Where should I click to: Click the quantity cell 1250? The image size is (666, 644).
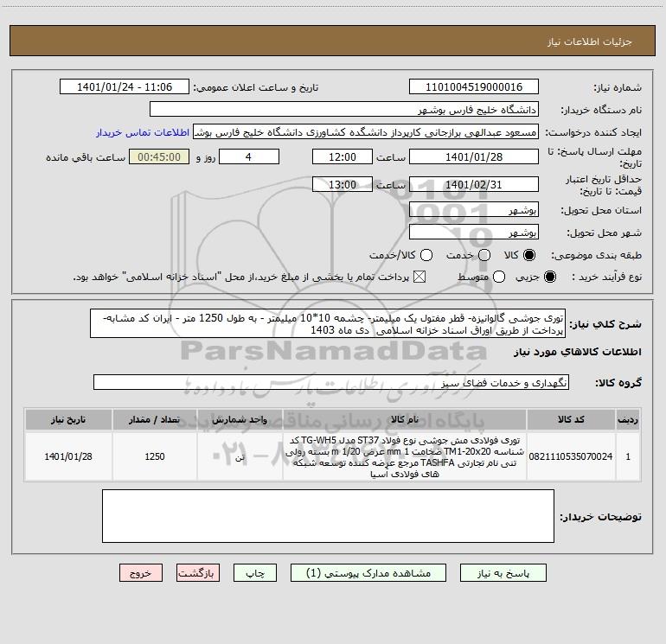154,456
